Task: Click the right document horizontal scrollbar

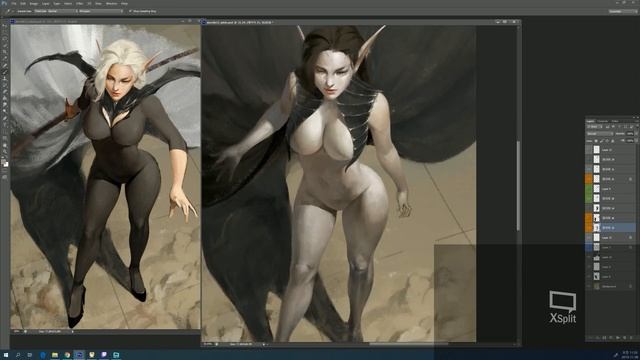Action: pyautogui.click(x=408, y=344)
